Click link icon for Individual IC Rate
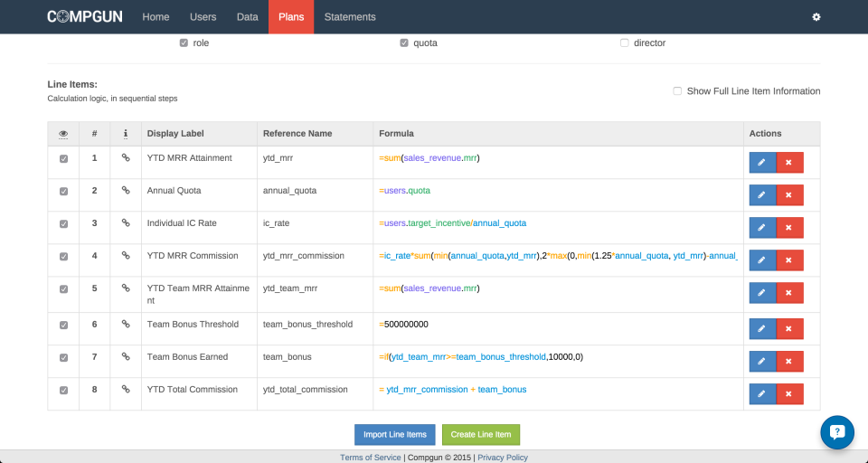Image resolution: width=868 pixels, height=463 pixels. tap(126, 222)
